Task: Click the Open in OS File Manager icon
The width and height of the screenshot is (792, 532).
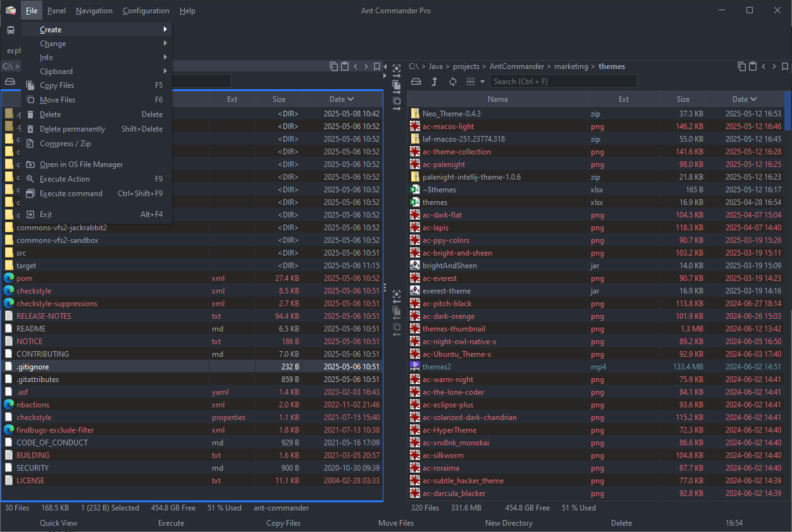Action: pos(30,164)
